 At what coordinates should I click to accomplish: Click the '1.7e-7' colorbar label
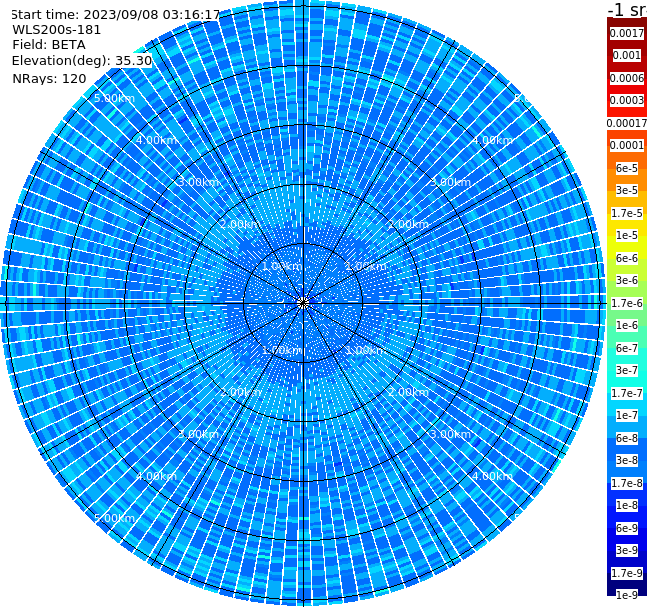(627, 393)
